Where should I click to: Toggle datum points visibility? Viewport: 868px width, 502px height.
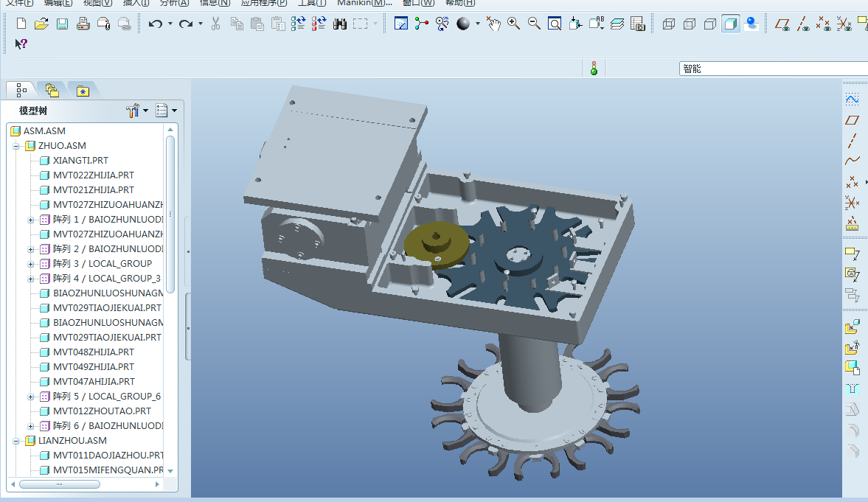[824, 24]
